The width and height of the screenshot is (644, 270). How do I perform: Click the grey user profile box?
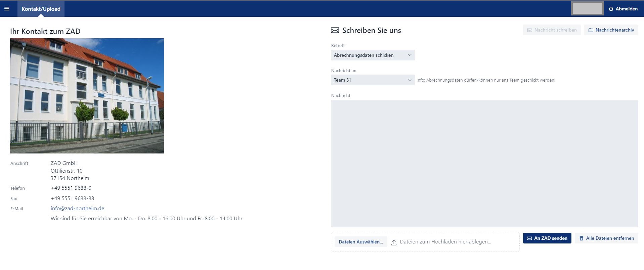click(x=587, y=9)
